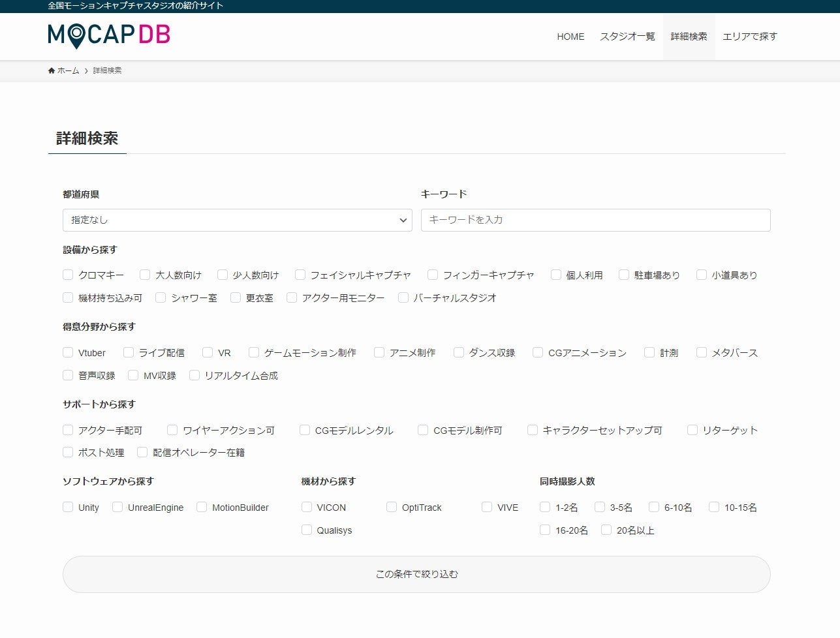The height and width of the screenshot is (638, 840).
Task: Tick CGモデル制作可 checkbox
Action: (423, 430)
